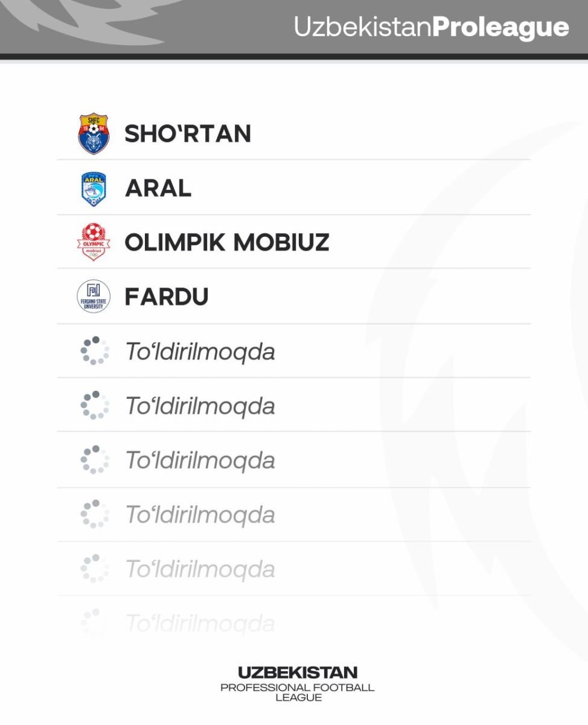Click the second loading spinner in the list

[x=95, y=405]
